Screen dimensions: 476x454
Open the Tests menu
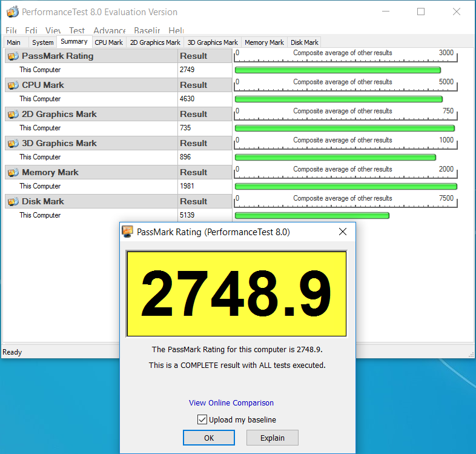pyautogui.click(x=76, y=31)
